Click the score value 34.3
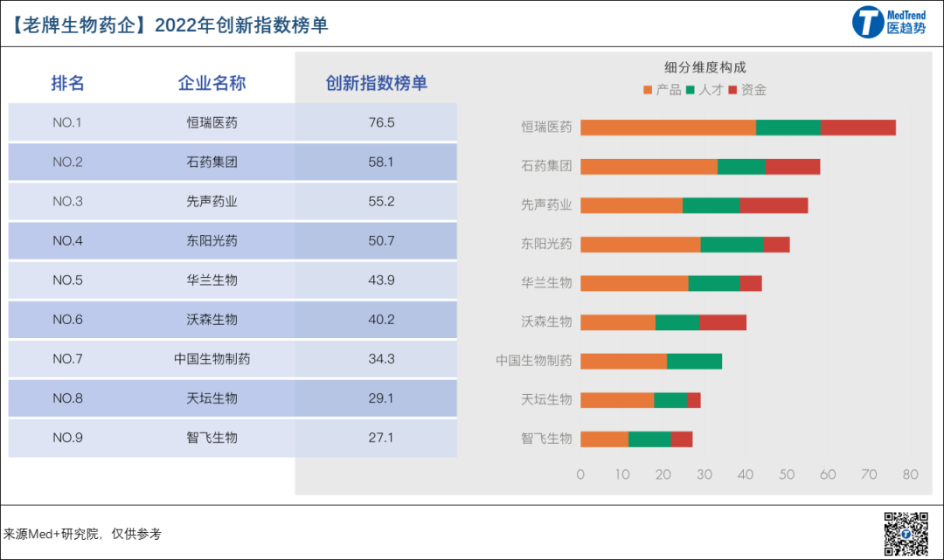Screen dimensions: 944x560 (382, 359)
